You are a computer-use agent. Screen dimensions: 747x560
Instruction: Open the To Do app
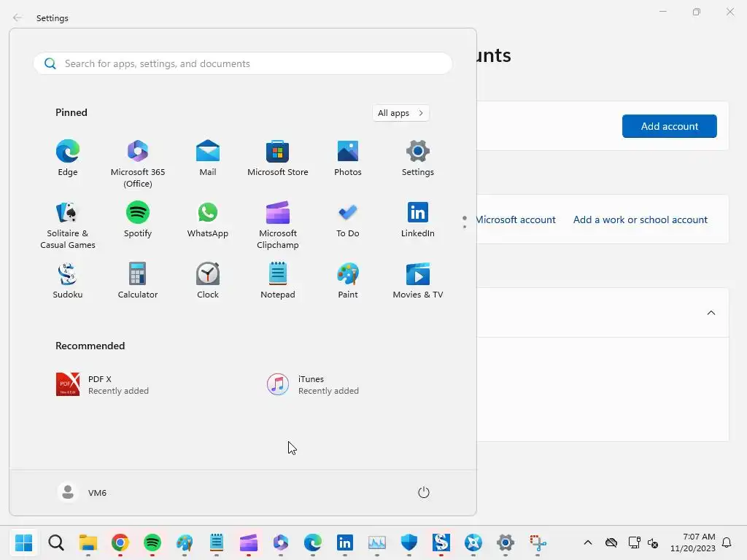pos(348,219)
